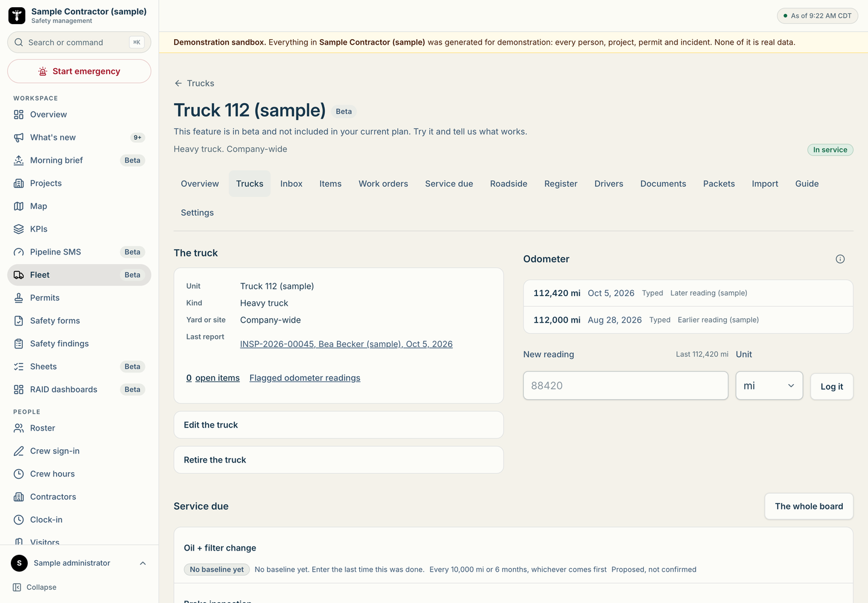Click the Safety findings clipboard icon
The width and height of the screenshot is (868, 603).
point(19,344)
